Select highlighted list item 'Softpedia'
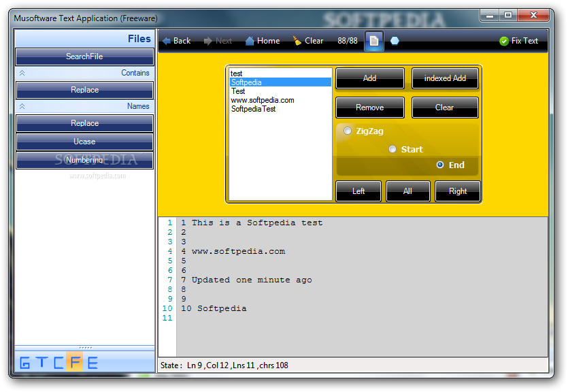This screenshot has height=392, width=568. 280,82
